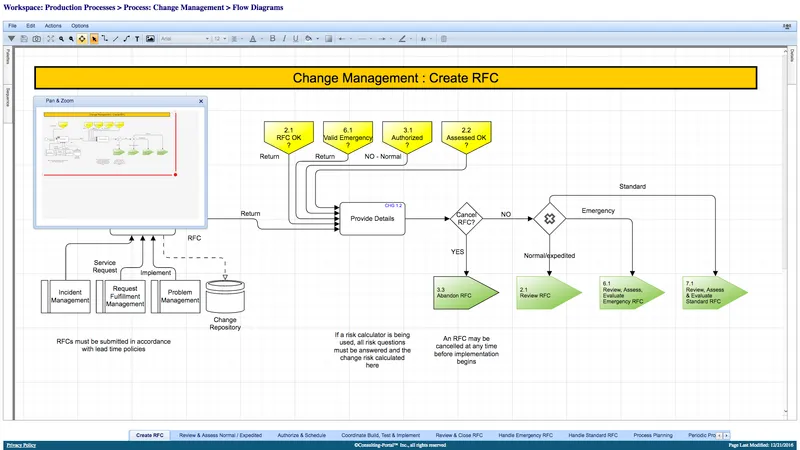This screenshot has width=800, height=450.
Task: Toggle bold formatting
Action: (x=272, y=39)
